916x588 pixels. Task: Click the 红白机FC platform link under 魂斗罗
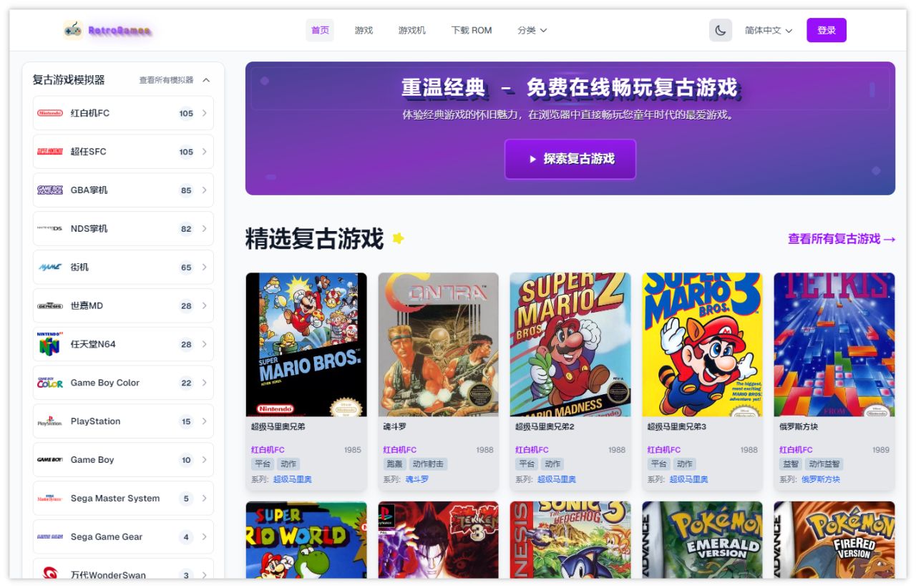pos(400,450)
